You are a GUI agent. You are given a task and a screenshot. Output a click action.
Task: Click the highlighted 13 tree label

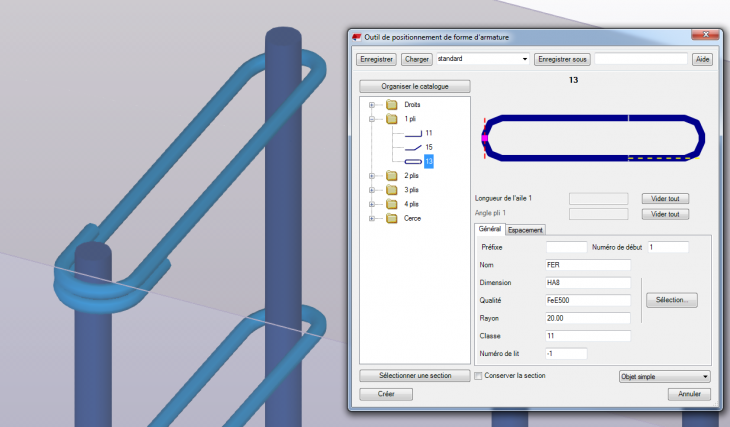click(x=429, y=162)
